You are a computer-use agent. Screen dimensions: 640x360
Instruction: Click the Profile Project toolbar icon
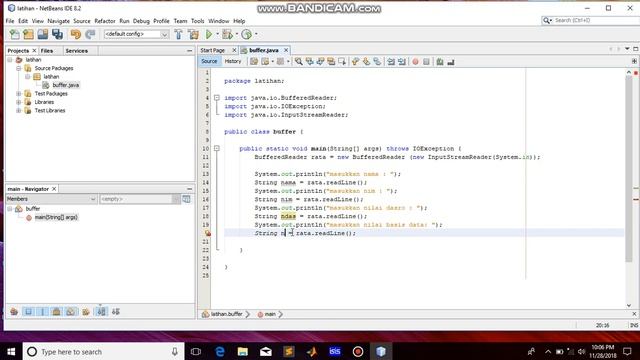[247, 34]
